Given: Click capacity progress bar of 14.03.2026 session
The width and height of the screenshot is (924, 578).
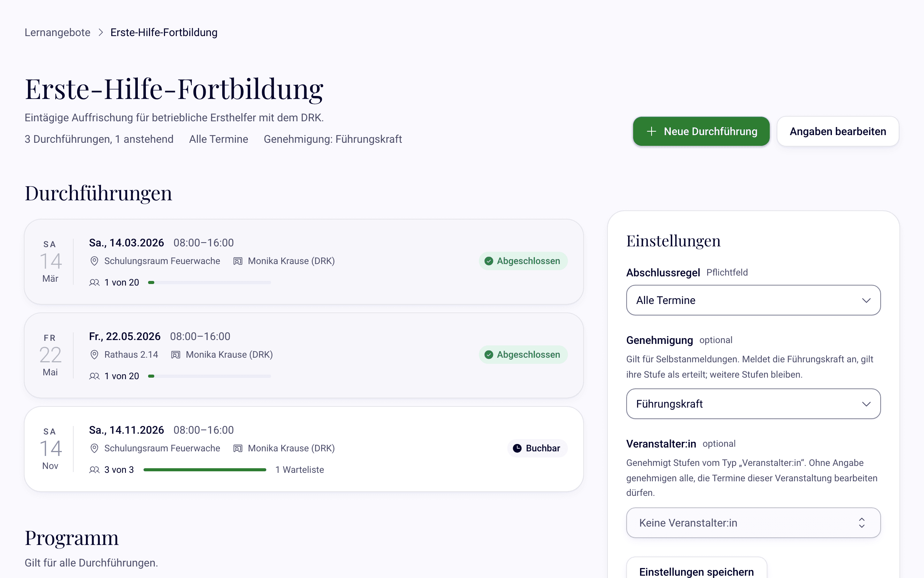Looking at the screenshot, I should click(210, 282).
